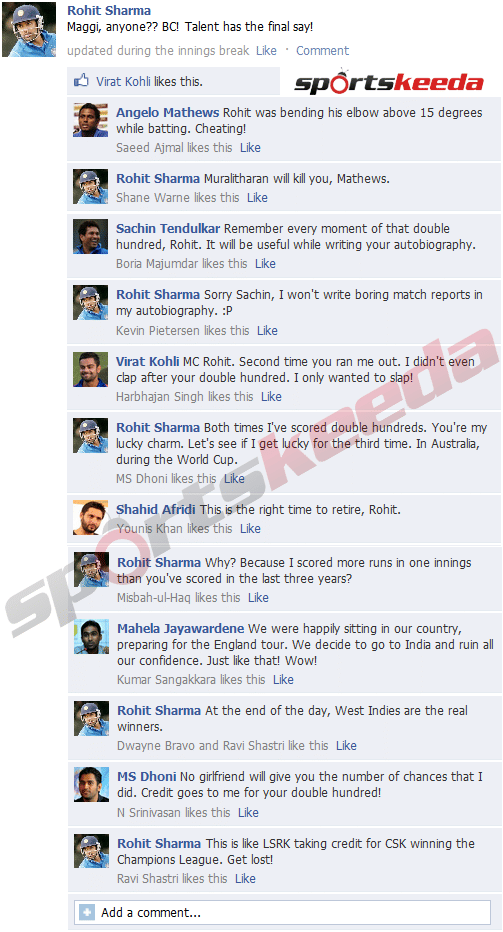503x932 pixels.
Task: Like Angelo Mathews' comment
Action: (250, 147)
